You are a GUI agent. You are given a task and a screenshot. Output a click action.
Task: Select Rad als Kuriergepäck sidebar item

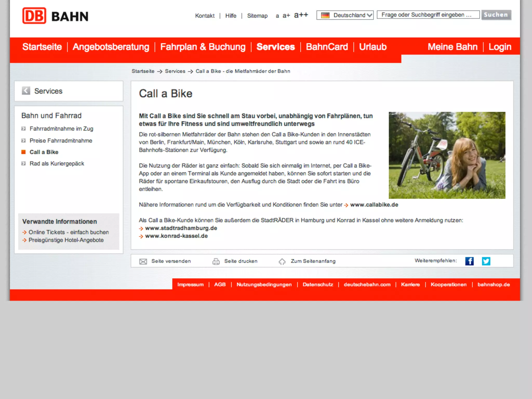pos(57,163)
